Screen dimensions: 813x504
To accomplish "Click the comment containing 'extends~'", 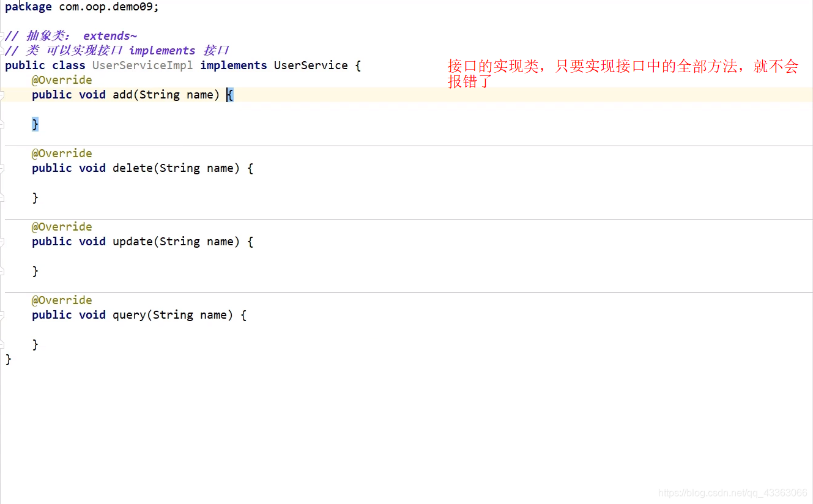I will pyautogui.click(x=71, y=36).
